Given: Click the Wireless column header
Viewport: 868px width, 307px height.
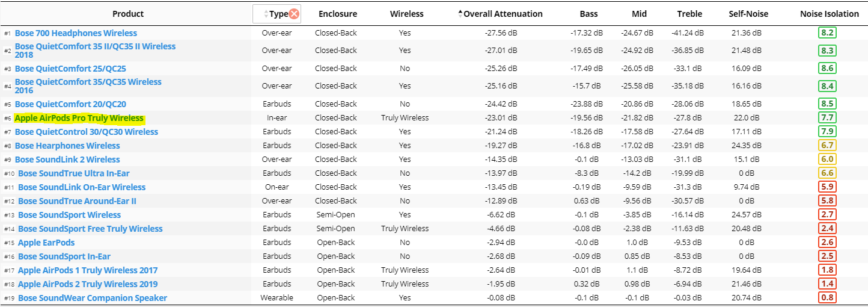Looking at the screenshot, I should 407,14.
